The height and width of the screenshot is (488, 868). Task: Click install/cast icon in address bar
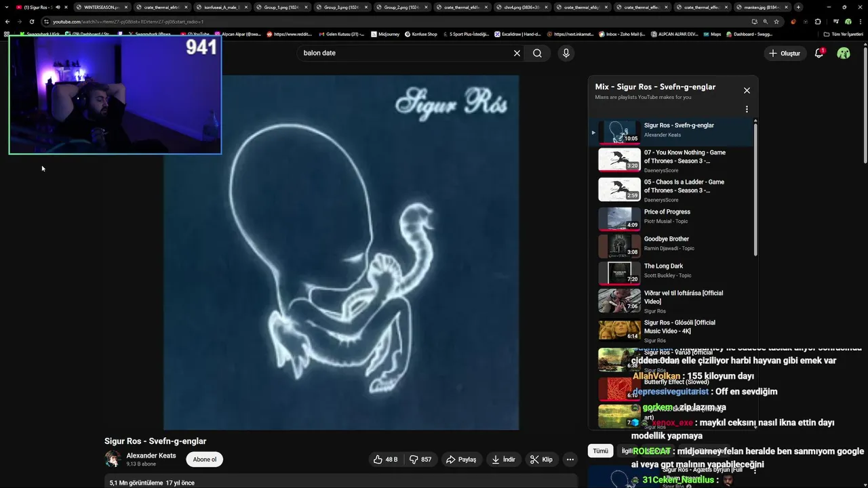(754, 22)
